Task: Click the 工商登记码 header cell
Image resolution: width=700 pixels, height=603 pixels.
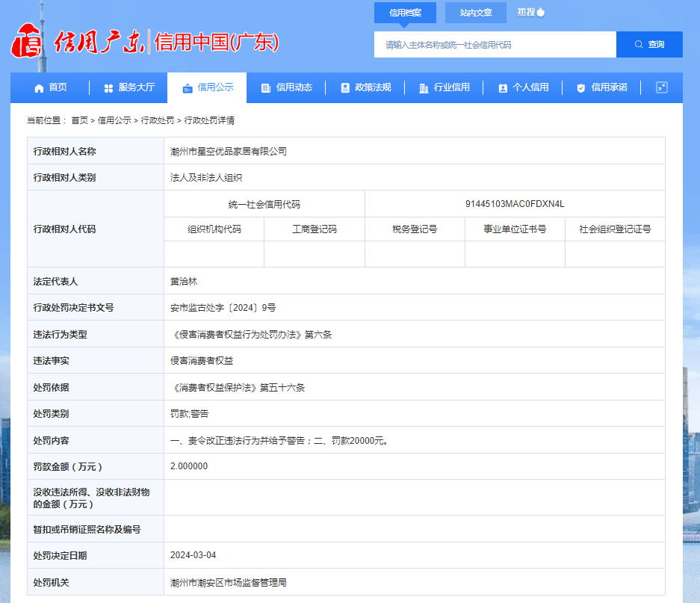Action: 315,229
